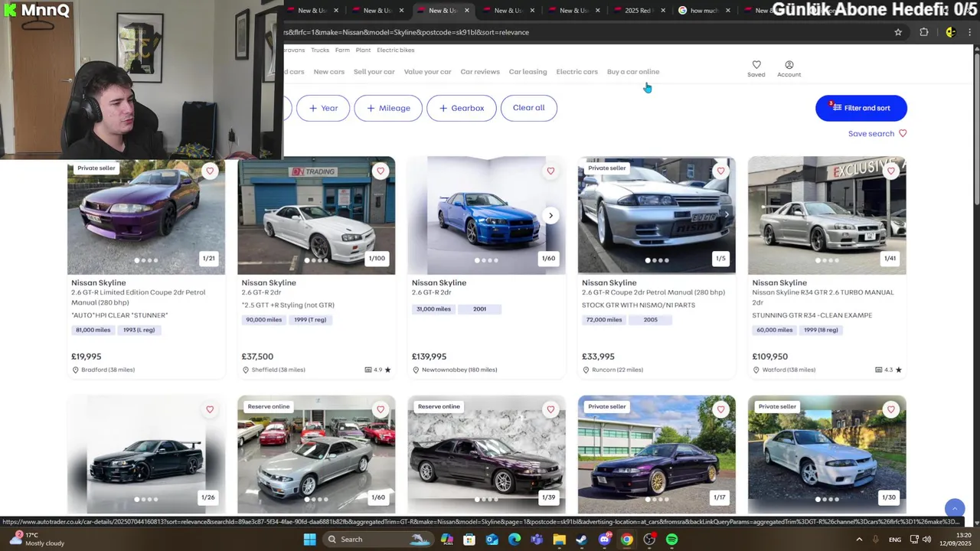Viewport: 980px width, 551px height.
Task: Open OBS Studio from taskbar
Action: pos(649,540)
